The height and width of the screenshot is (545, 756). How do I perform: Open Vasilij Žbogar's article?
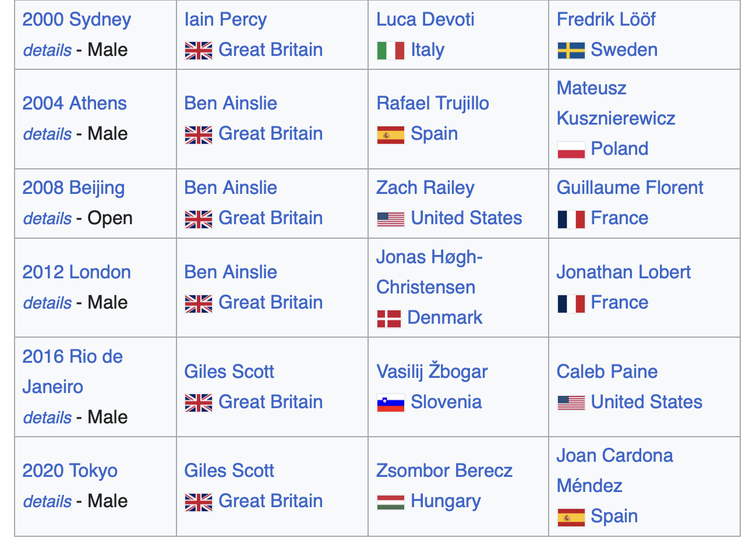[432, 371]
